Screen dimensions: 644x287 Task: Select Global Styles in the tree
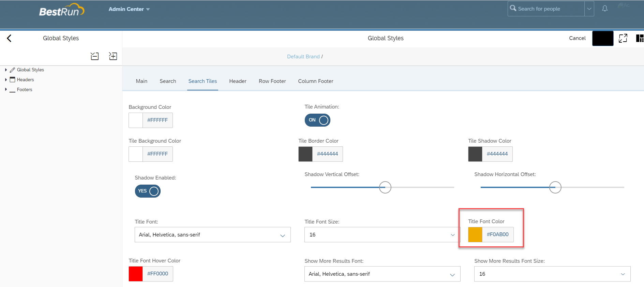(x=30, y=70)
